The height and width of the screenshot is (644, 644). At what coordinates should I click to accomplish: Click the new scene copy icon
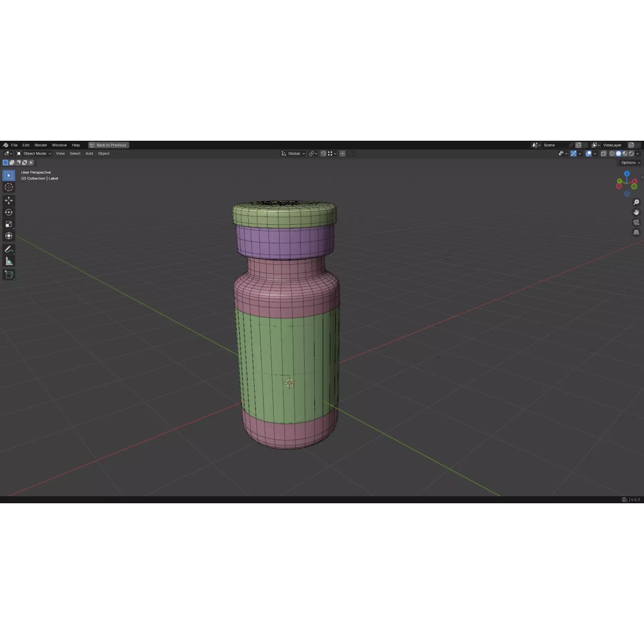pos(578,145)
